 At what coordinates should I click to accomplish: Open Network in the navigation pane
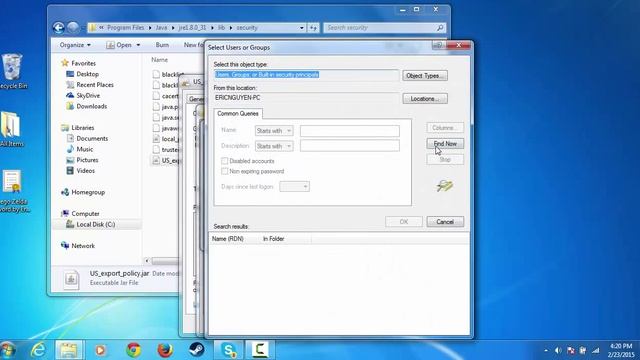point(78,246)
